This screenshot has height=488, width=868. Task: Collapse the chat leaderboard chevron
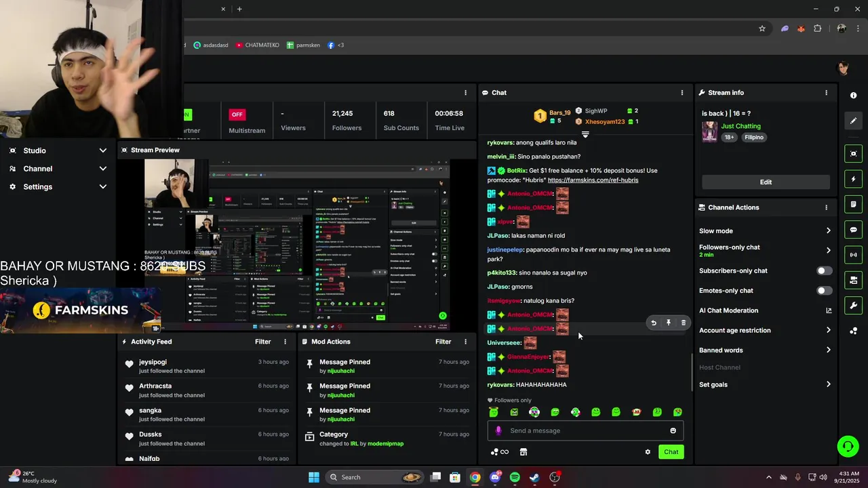tap(585, 135)
